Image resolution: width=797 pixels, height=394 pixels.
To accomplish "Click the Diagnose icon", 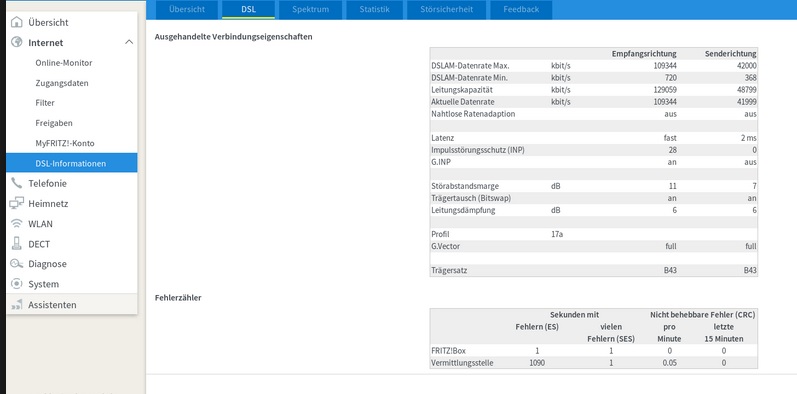I will point(17,264).
